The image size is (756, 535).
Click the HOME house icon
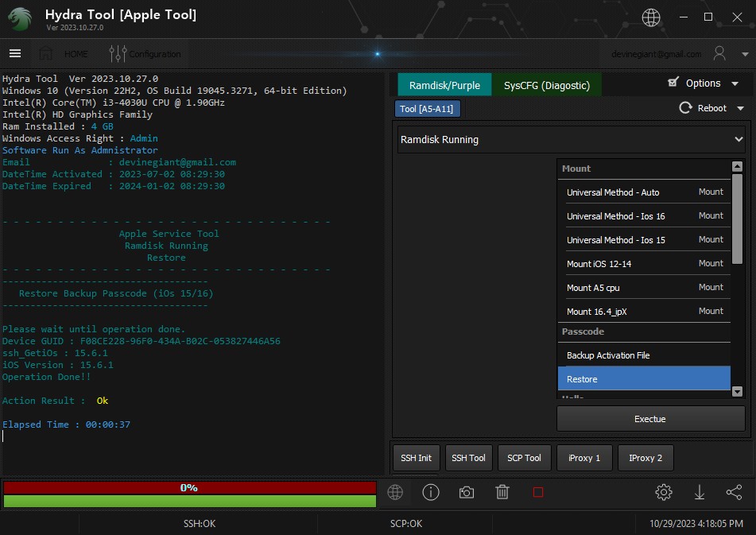click(x=46, y=53)
